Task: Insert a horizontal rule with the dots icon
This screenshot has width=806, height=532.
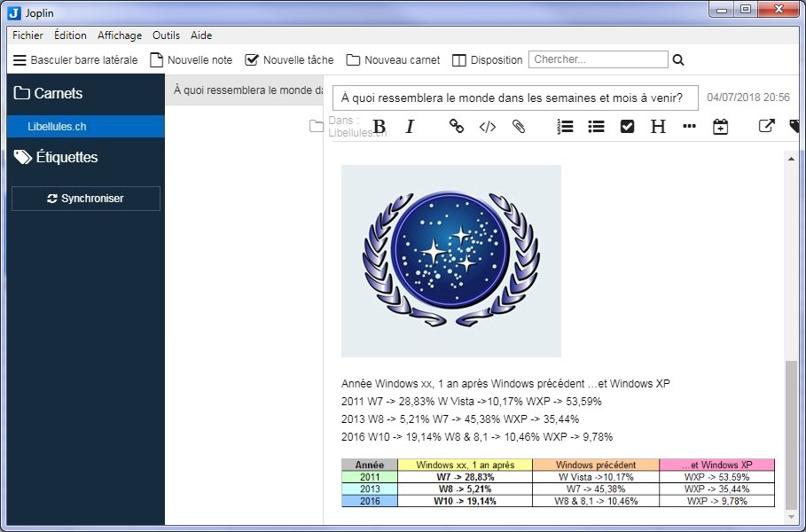Action: 689,127
